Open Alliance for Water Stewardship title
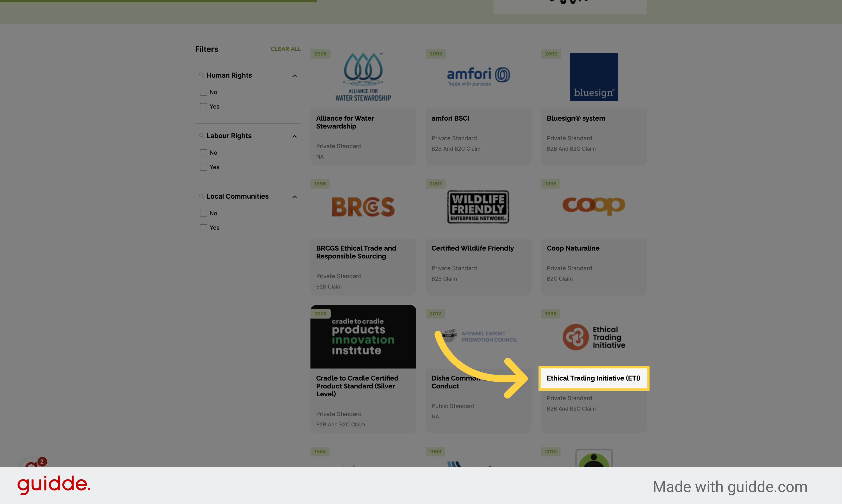Viewport: 842px width, 504px height. point(345,122)
